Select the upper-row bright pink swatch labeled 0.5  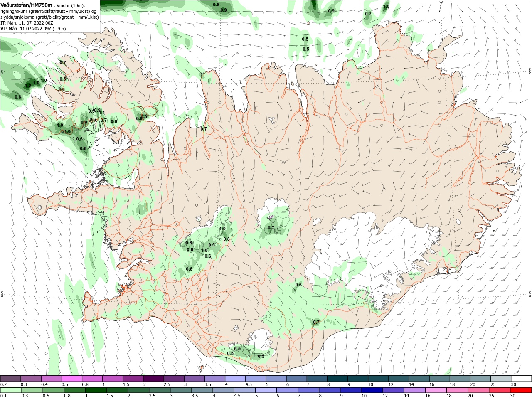(71, 379)
